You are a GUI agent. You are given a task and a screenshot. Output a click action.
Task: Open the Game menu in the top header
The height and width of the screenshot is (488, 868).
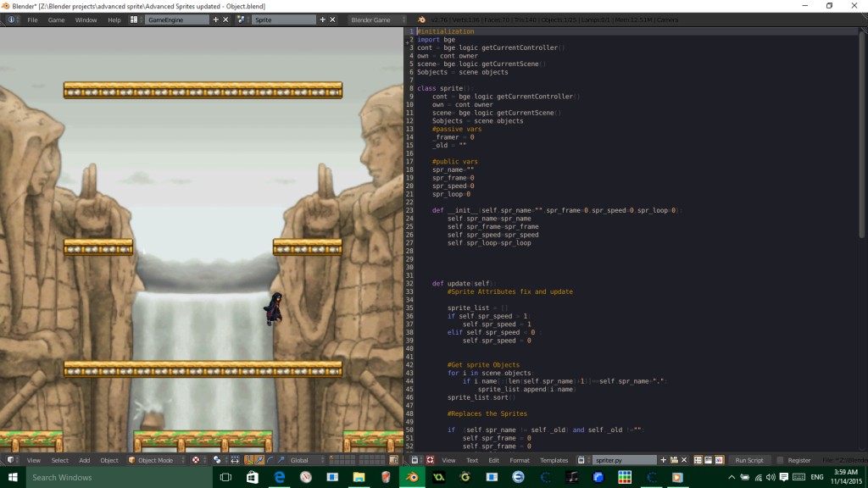pyautogui.click(x=56, y=19)
